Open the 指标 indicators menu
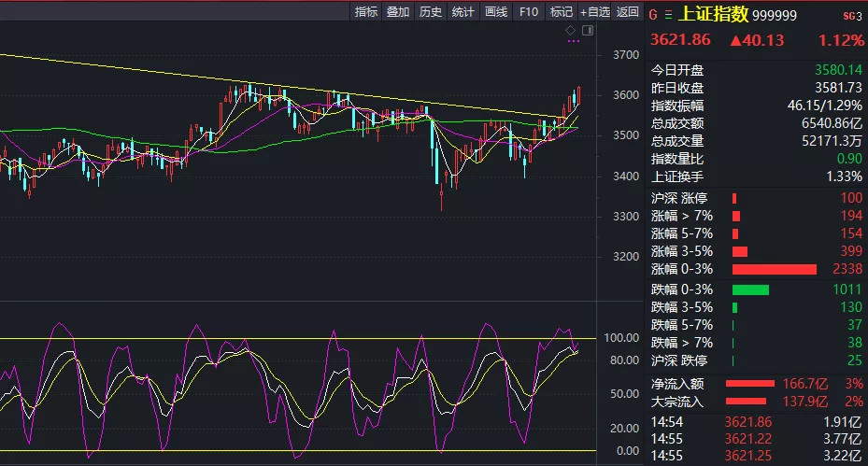868x466 pixels. (366, 11)
